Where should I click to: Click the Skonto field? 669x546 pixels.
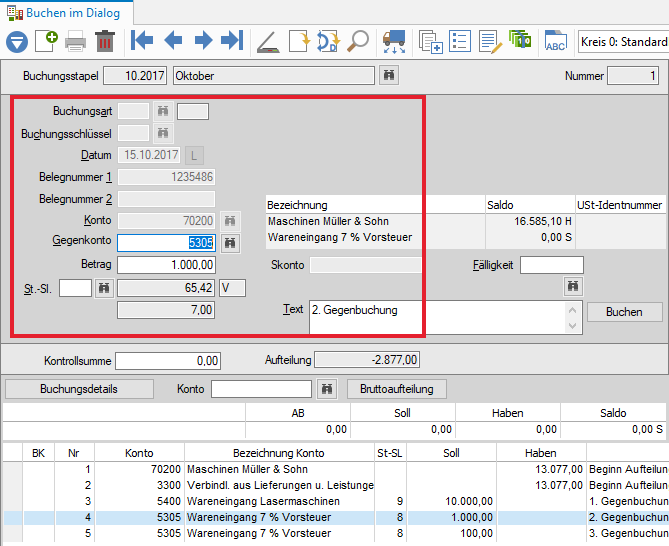(x=366, y=265)
